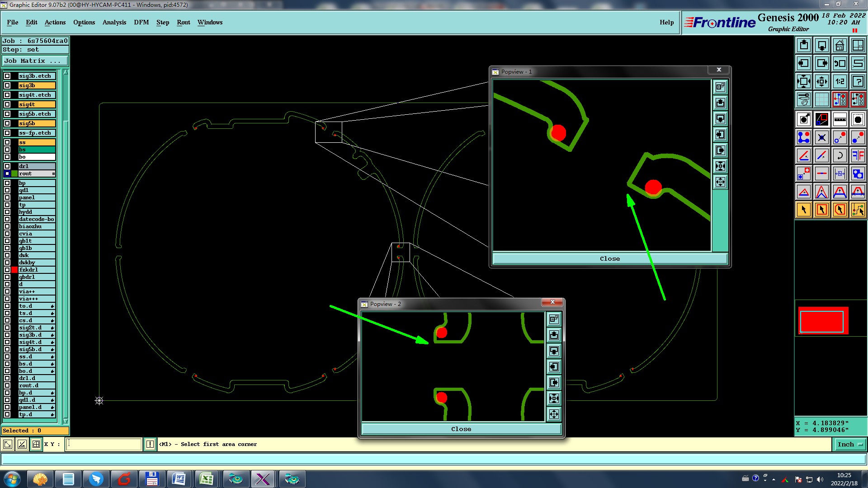Select the red and blue square area-zoom icon
The image size is (868, 488).
tap(822, 119)
